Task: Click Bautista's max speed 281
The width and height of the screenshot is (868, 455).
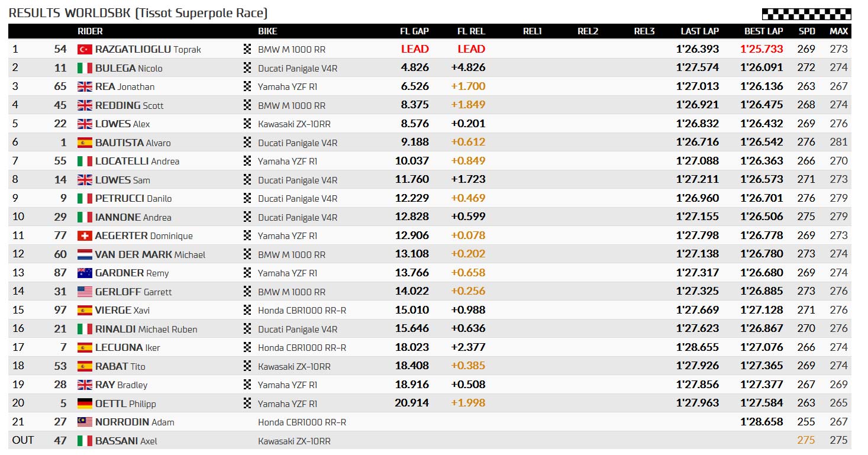Action: point(839,143)
